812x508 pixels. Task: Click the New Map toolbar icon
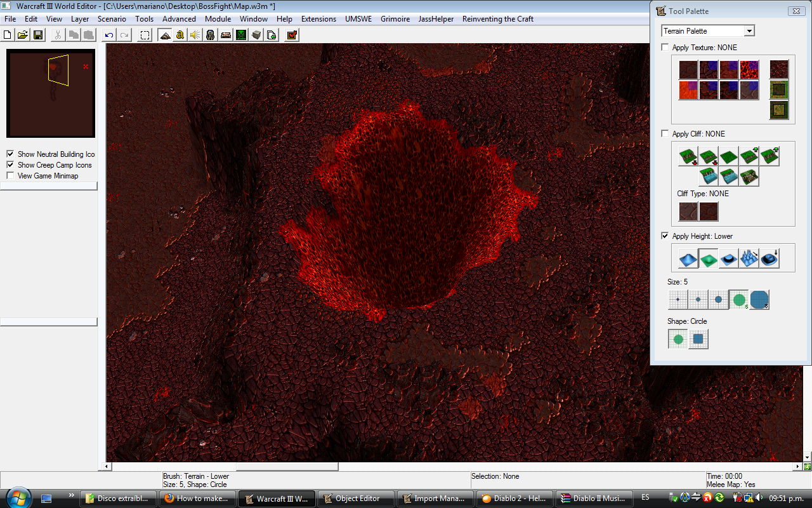click(x=9, y=35)
